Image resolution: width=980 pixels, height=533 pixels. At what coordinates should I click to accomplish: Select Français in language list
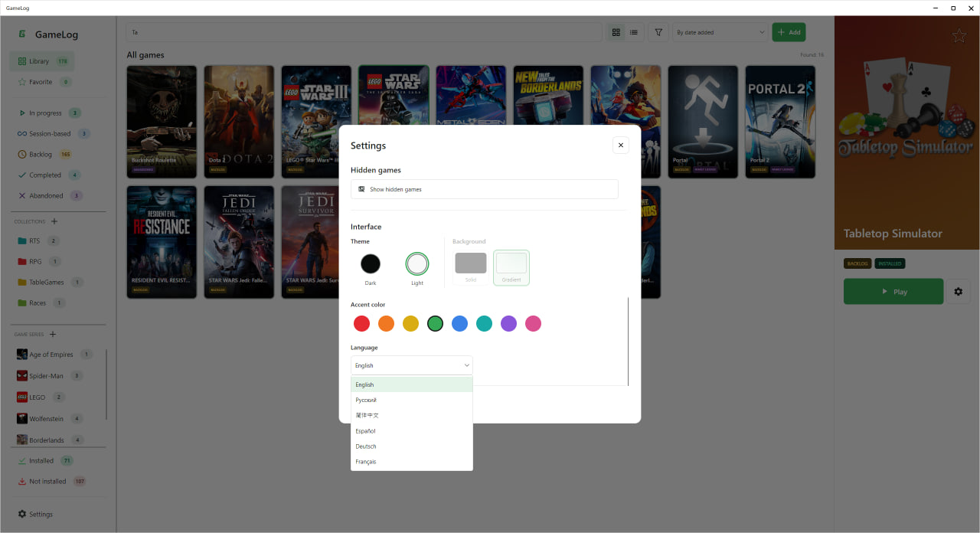(x=412, y=462)
